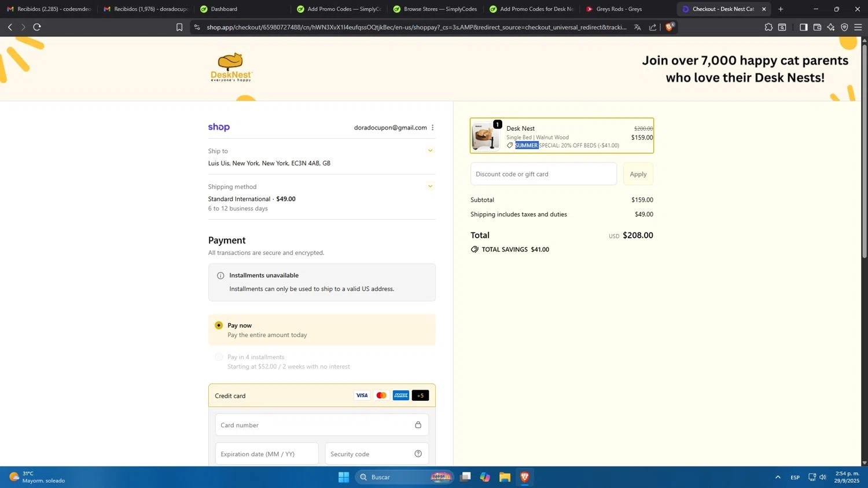Open site settings icon in address bar

pyautogui.click(x=197, y=27)
